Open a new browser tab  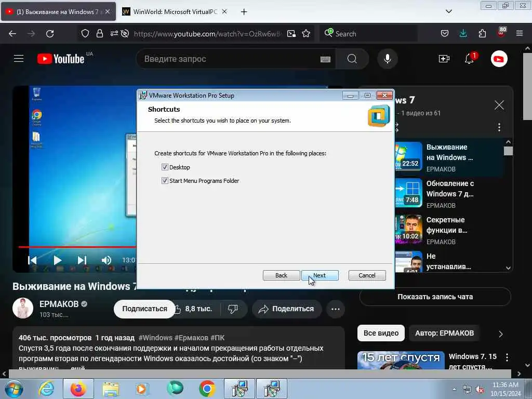(244, 12)
